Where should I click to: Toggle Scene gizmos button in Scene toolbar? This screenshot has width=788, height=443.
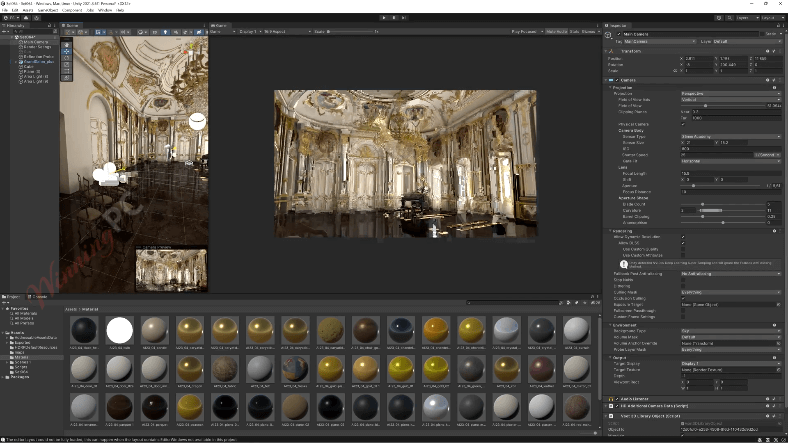pyautogui.click(x=199, y=32)
